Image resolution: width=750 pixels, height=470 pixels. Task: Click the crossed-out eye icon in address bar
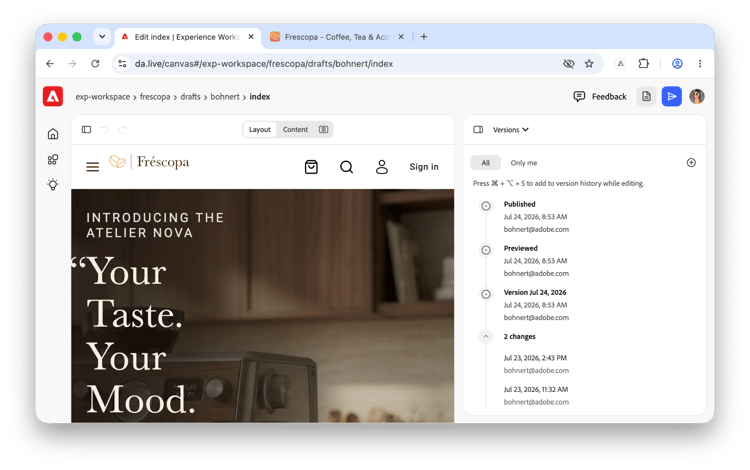coord(569,64)
